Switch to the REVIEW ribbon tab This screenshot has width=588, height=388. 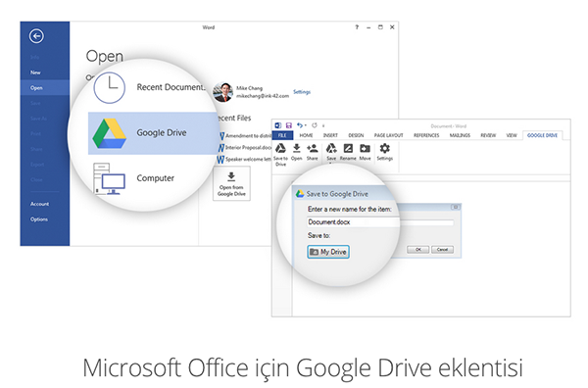[x=488, y=135]
